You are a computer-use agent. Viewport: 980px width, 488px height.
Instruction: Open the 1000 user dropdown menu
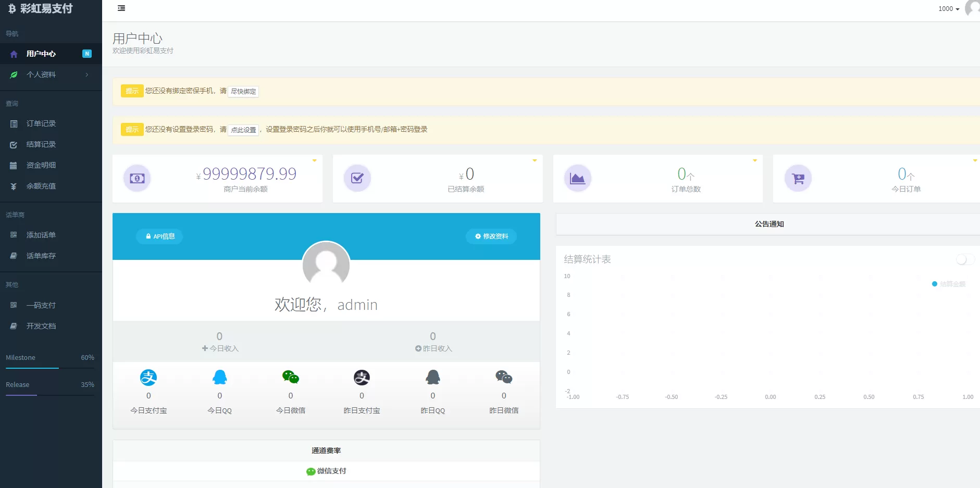[x=949, y=9]
